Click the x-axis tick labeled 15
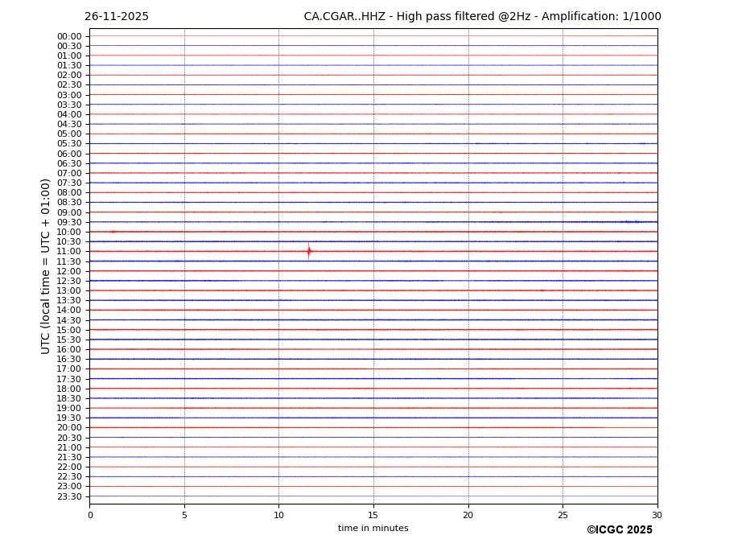 (x=373, y=515)
